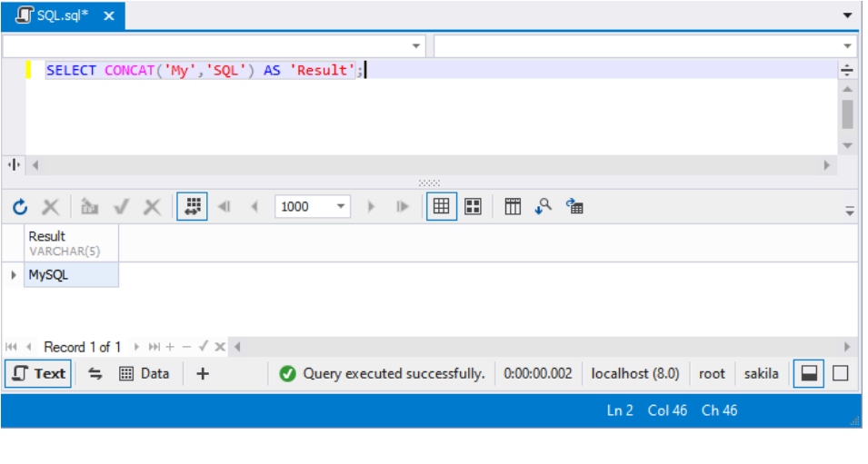This screenshot has height=464, width=868.
Task: Click the Col 46 status indicator
Action: pyautogui.click(x=667, y=410)
